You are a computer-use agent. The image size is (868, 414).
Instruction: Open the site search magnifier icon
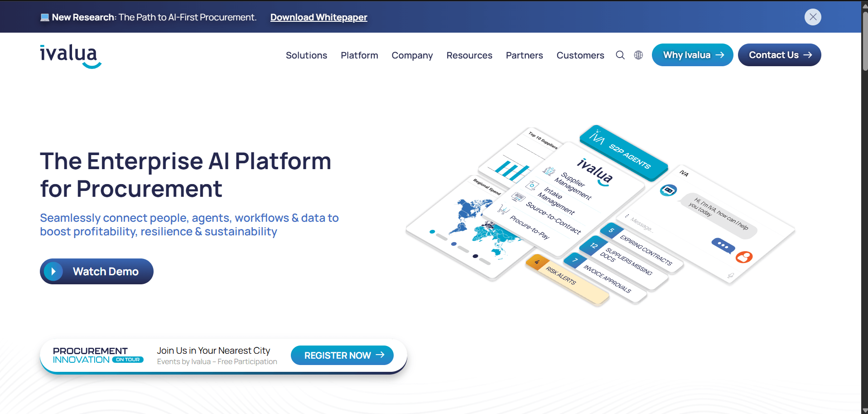(620, 55)
